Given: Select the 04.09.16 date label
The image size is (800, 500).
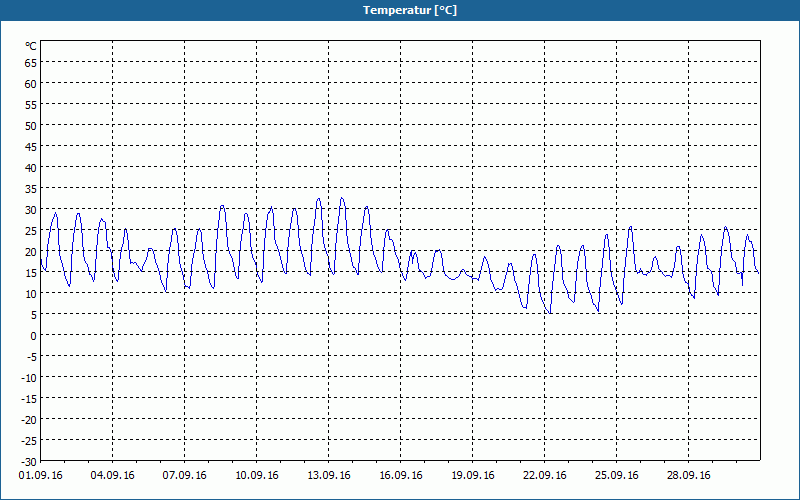Looking at the screenshot, I should (113, 476).
